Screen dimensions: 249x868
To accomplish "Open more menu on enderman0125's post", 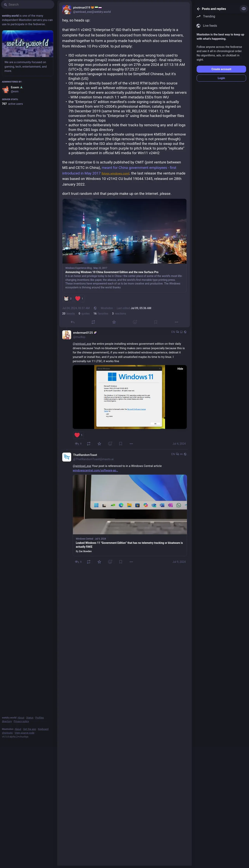I will point(131,444).
